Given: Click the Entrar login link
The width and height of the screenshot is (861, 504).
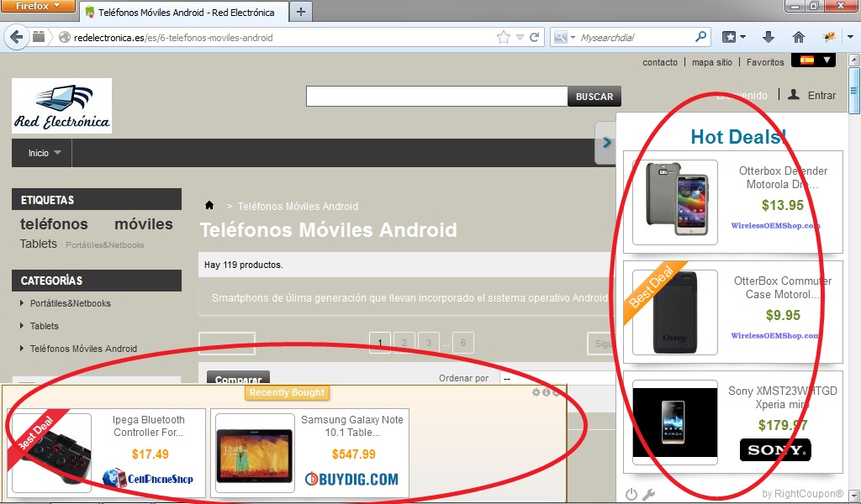Looking at the screenshot, I should click(821, 96).
